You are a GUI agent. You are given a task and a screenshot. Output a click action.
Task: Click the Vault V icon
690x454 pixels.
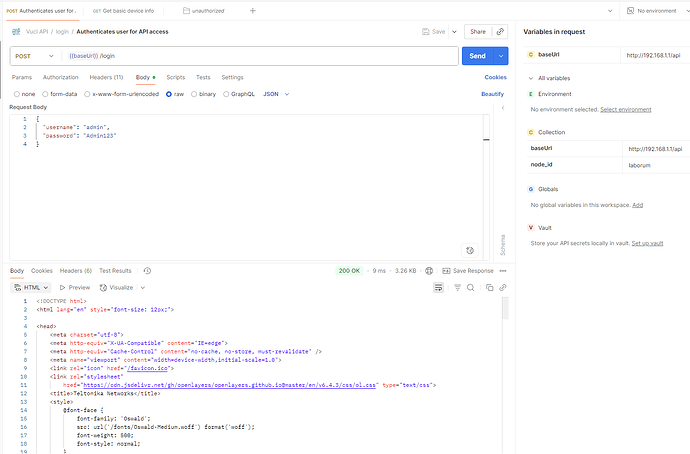[x=531, y=227]
